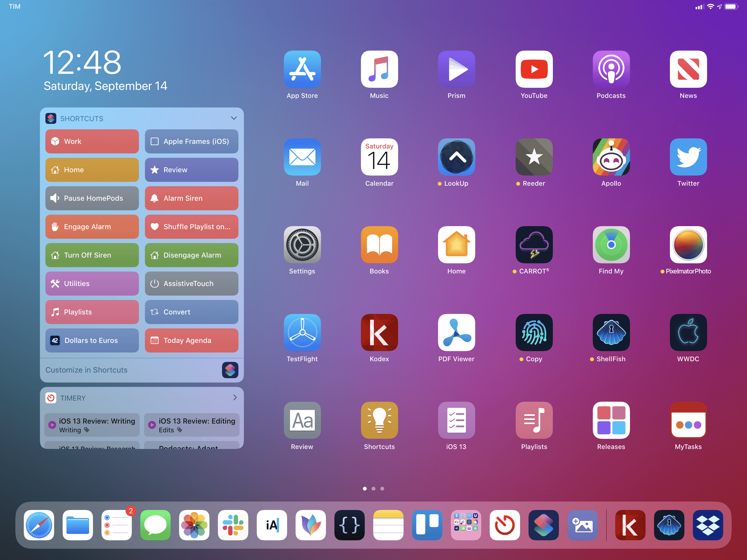Run the Review shortcut in the widget
The image size is (747, 560).
click(x=191, y=170)
